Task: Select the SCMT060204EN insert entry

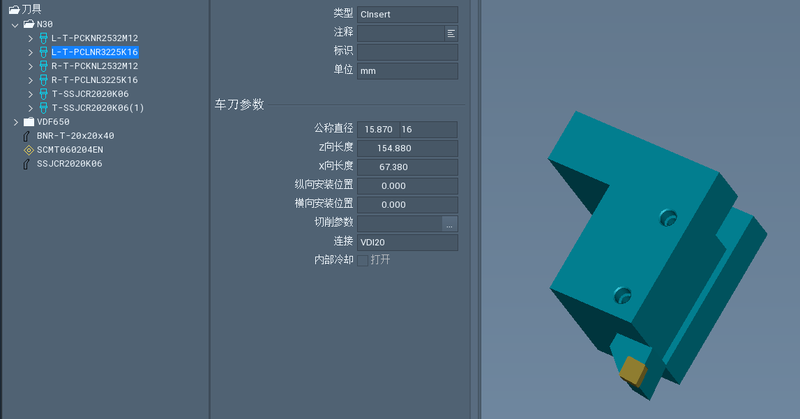Action: 70,150
